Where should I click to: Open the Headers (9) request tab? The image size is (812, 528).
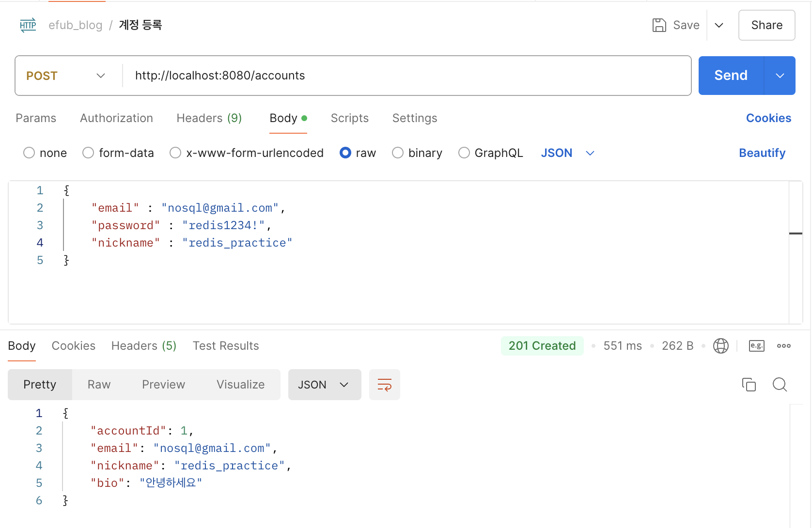(x=209, y=118)
